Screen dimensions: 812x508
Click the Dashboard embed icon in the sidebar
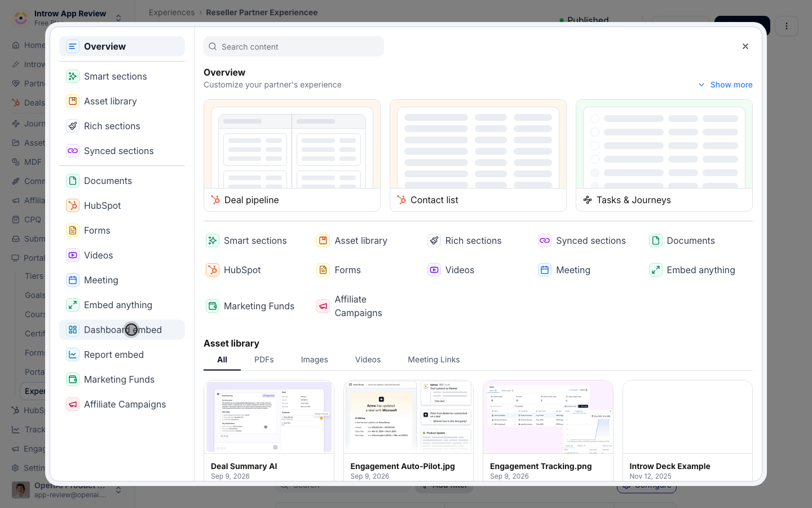coord(73,330)
